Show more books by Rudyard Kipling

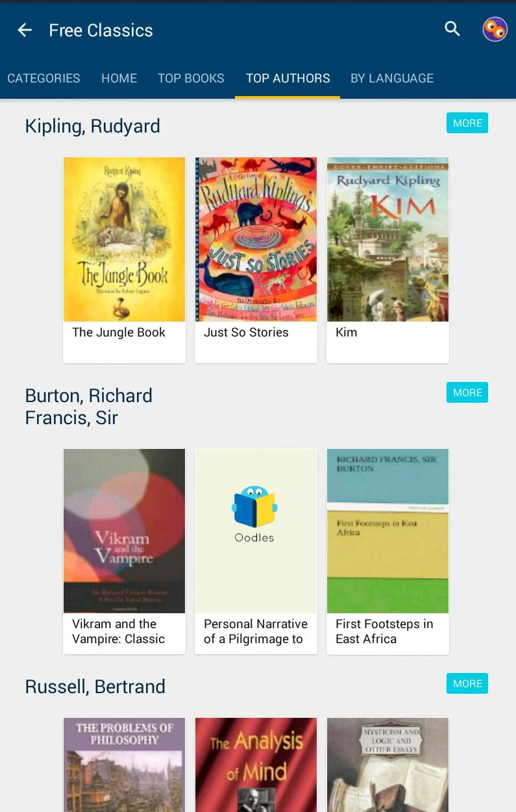tap(467, 123)
